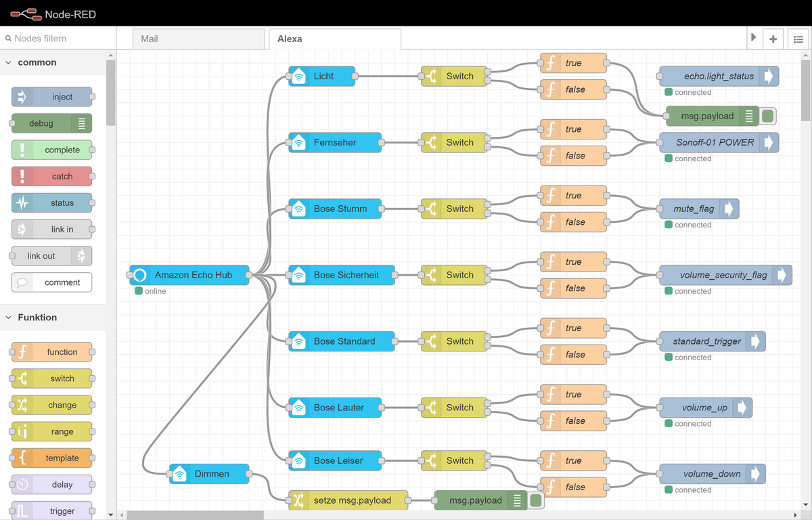This screenshot has height=520, width=812.
Task: Select the Bose Stumm device node
Action: point(335,209)
